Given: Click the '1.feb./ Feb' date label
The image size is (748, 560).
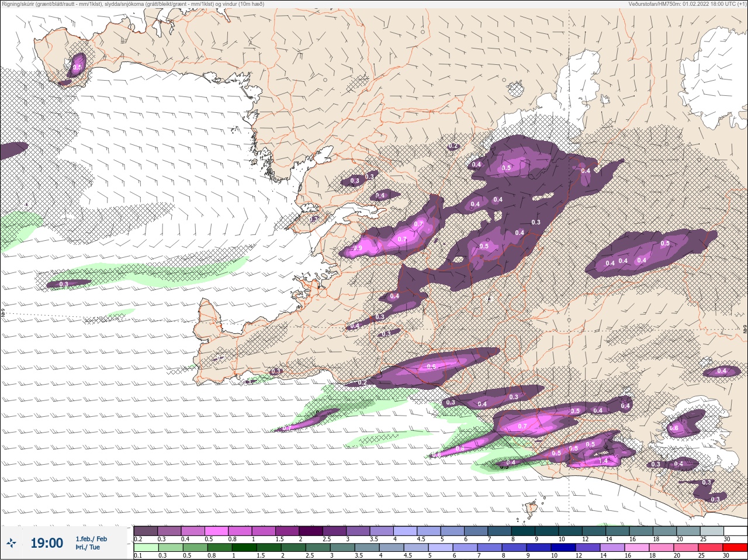Looking at the screenshot, I should coord(91,538).
